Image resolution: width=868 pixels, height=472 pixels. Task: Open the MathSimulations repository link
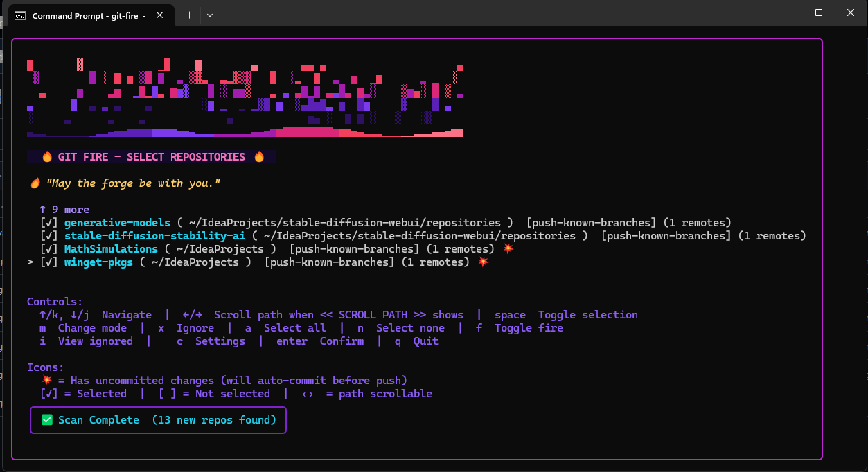(111, 248)
